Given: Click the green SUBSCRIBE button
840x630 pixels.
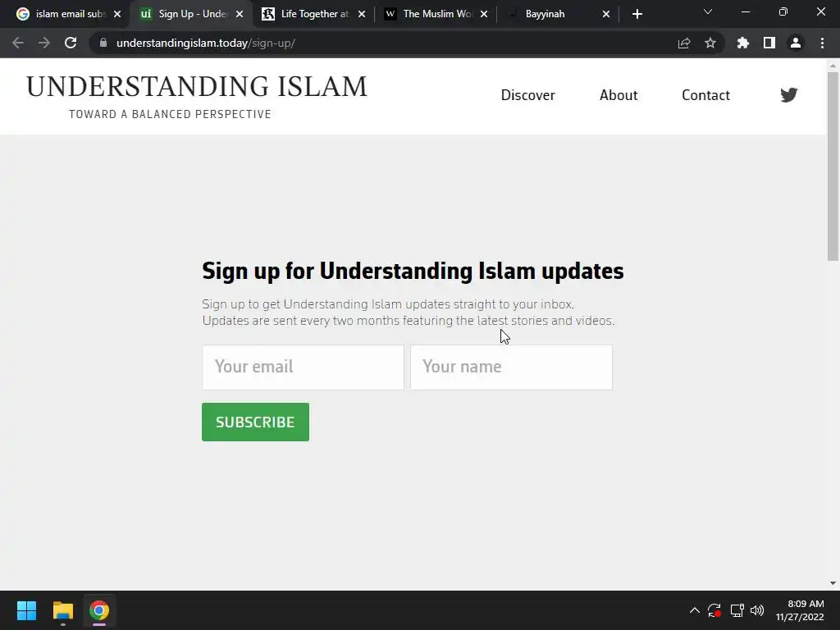Looking at the screenshot, I should pyautogui.click(x=256, y=422).
